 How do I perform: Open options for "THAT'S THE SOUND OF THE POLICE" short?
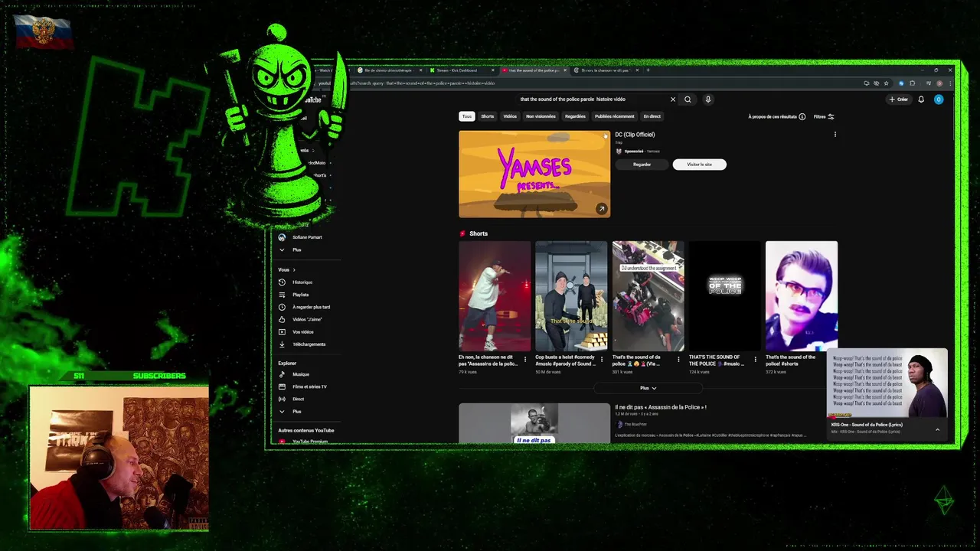(755, 359)
